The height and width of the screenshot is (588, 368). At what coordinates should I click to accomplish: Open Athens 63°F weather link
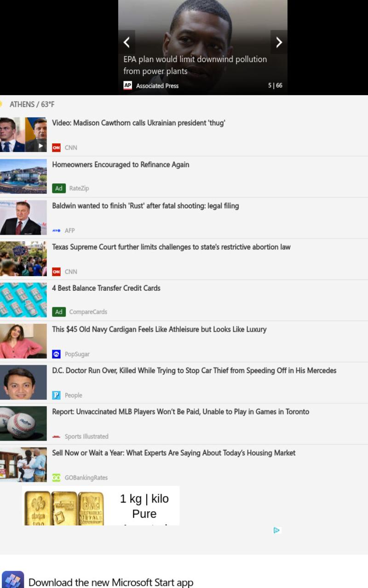(32, 104)
